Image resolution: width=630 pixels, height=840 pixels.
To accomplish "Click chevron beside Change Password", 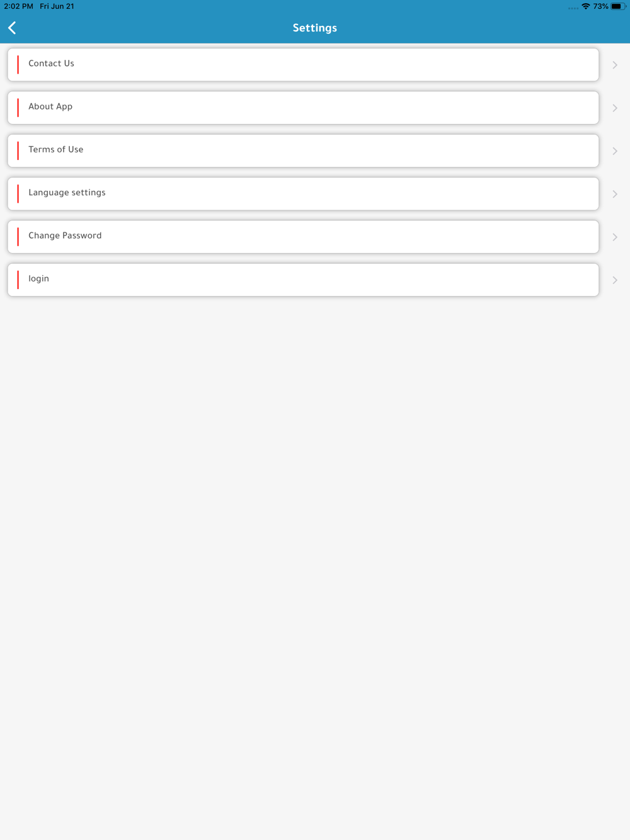I will coord(615,237).
